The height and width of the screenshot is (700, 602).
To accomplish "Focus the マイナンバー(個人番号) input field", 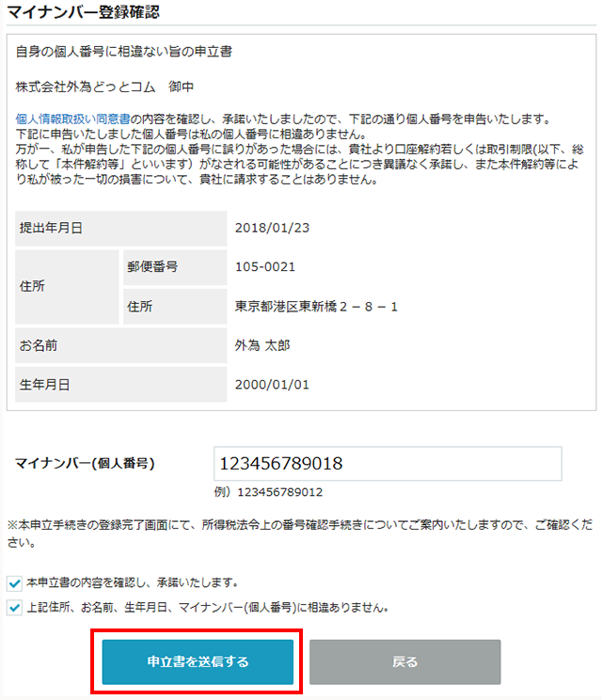I will (x=388, y=464).
